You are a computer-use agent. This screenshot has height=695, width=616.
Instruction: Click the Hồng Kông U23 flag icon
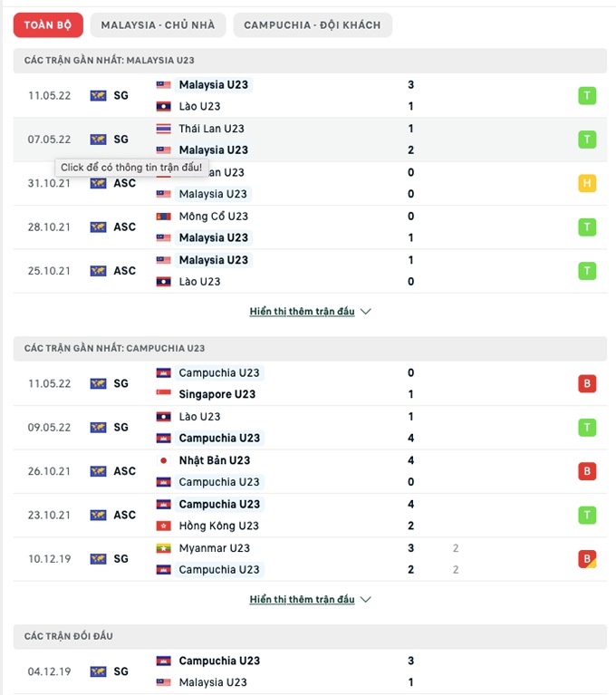pos(164,526)
